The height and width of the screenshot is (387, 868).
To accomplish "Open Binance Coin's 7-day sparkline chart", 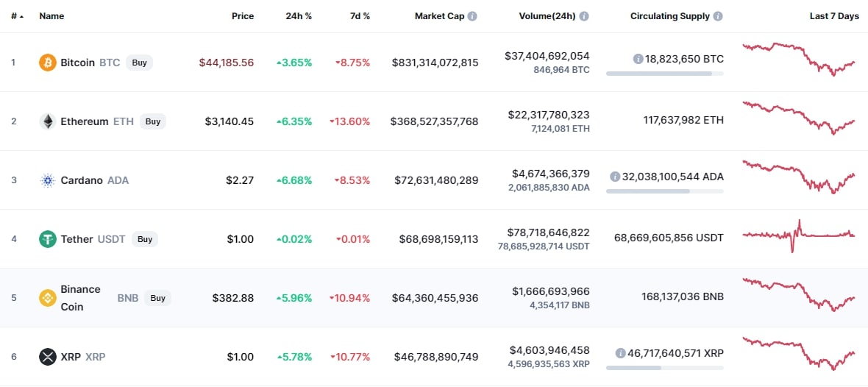I will click(799, 294).
